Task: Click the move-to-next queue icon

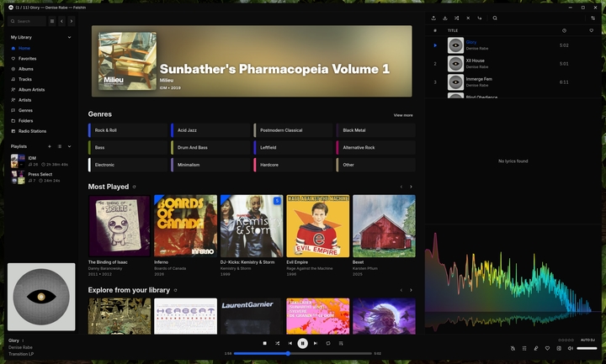Action: pos(480,18)
